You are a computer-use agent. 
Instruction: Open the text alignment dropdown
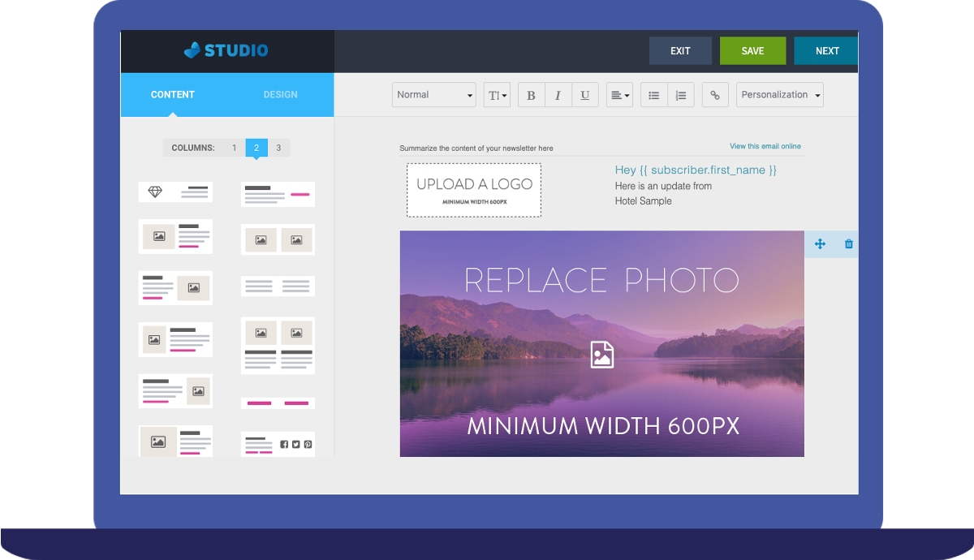[619, 95]
